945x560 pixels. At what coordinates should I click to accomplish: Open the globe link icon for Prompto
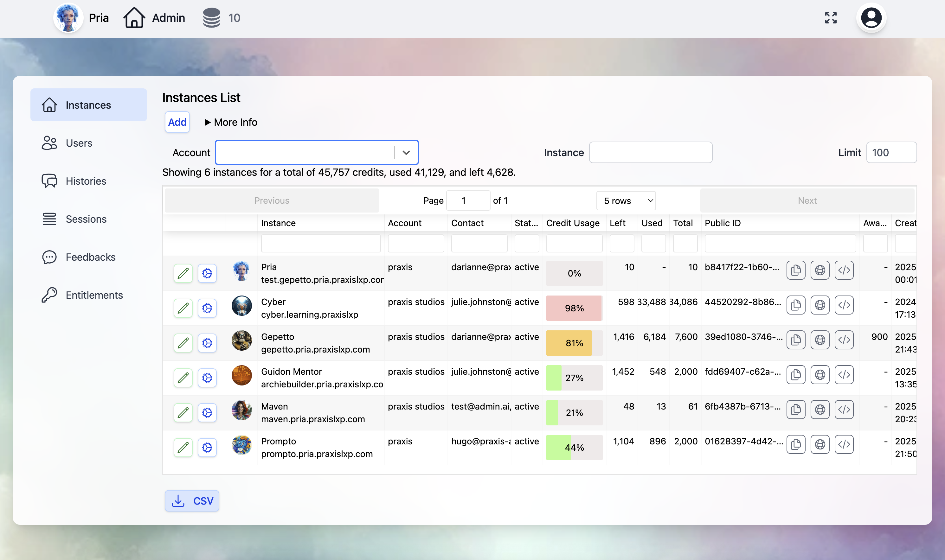[820, 444]
